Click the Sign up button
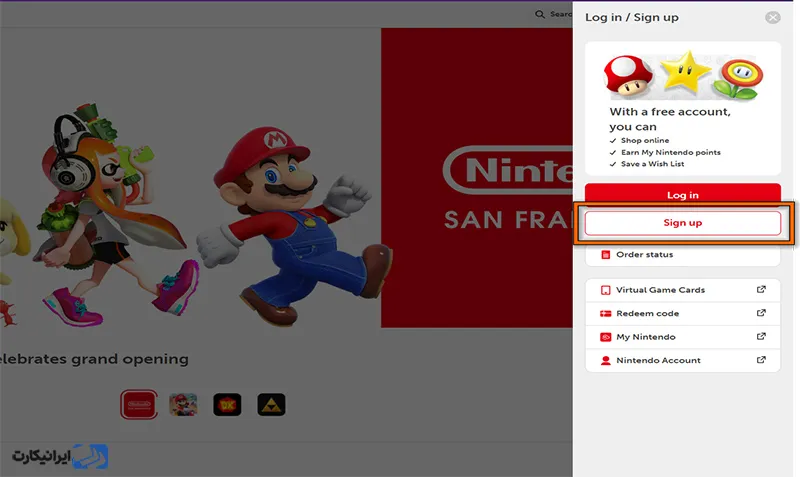 682,223
